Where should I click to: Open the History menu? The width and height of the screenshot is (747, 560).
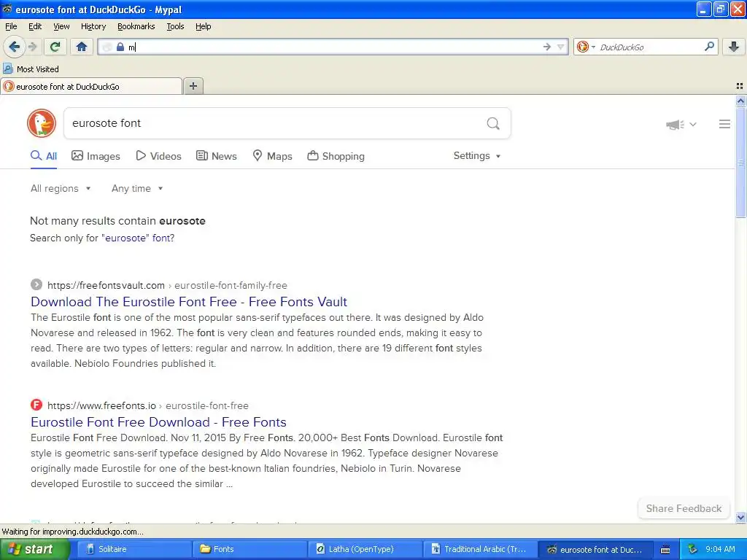pyautogui.click(x=93, y=26)
